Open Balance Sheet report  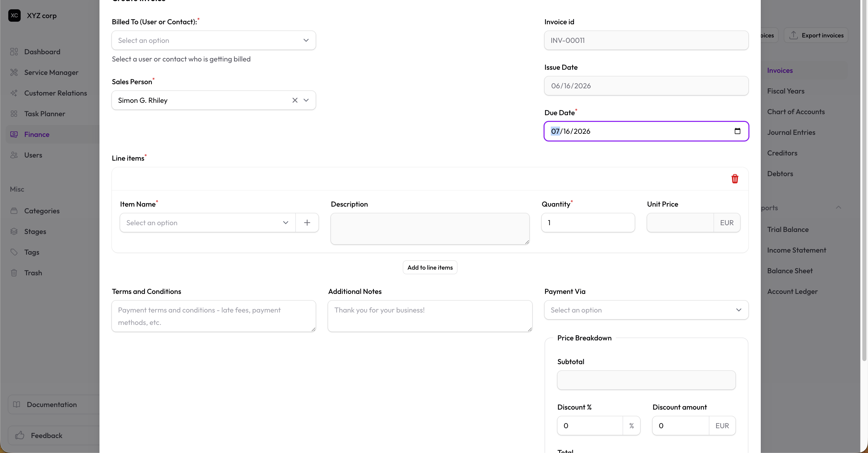click(790, 271)
